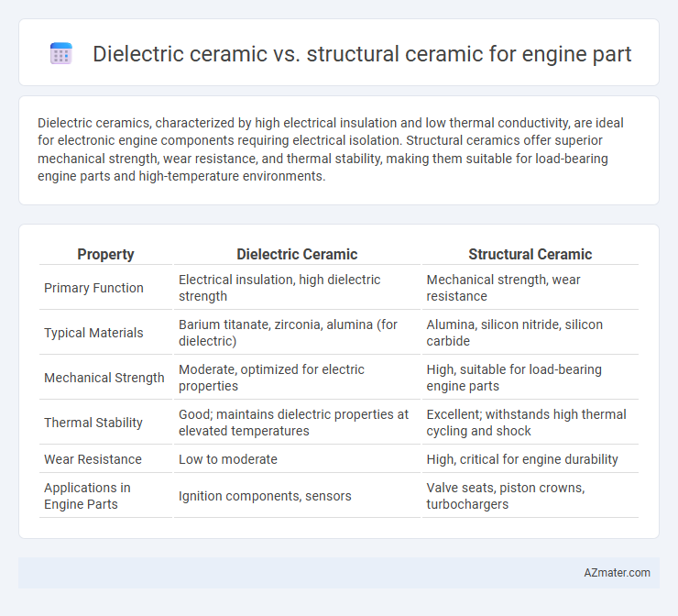Click the cell 'Moderate, optimized for electric properties'
The image size is (678, 616).
pyautogui.click(x=297, y=378)
